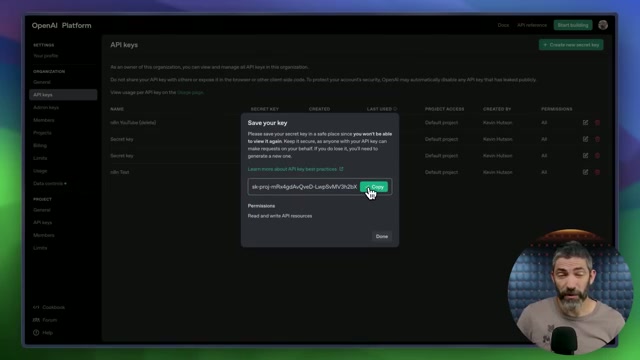Open Projects in sidebar

pos(42,133)
